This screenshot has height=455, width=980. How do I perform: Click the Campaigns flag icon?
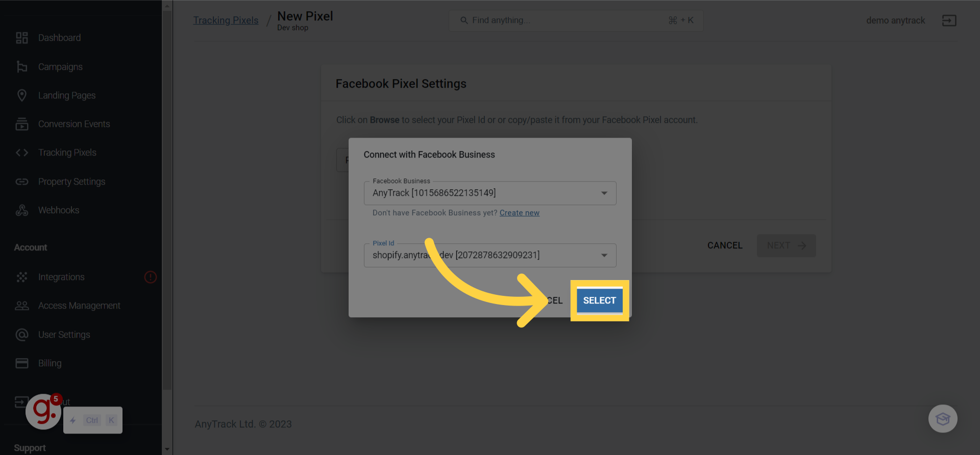(x=21, y=67)
